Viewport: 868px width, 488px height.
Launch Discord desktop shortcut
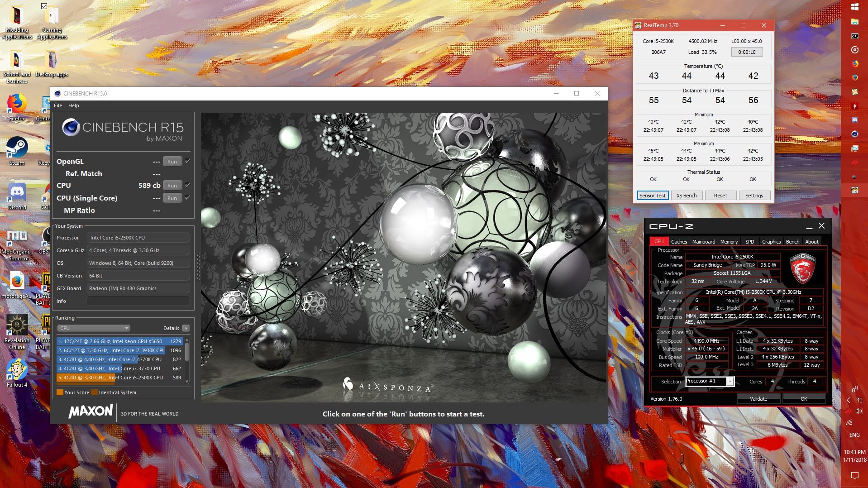[x=17, y=196]
